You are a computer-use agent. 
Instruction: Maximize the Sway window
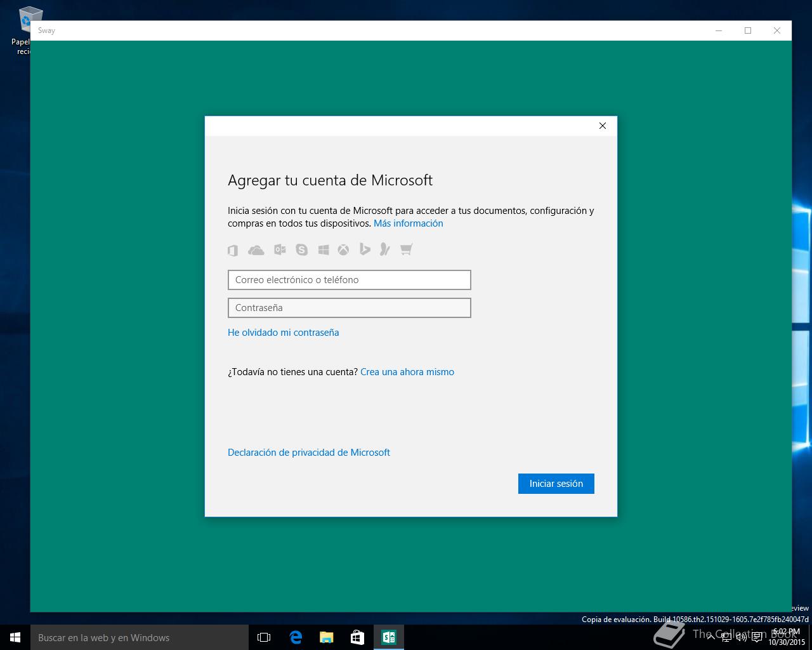(x=748, y=30)
